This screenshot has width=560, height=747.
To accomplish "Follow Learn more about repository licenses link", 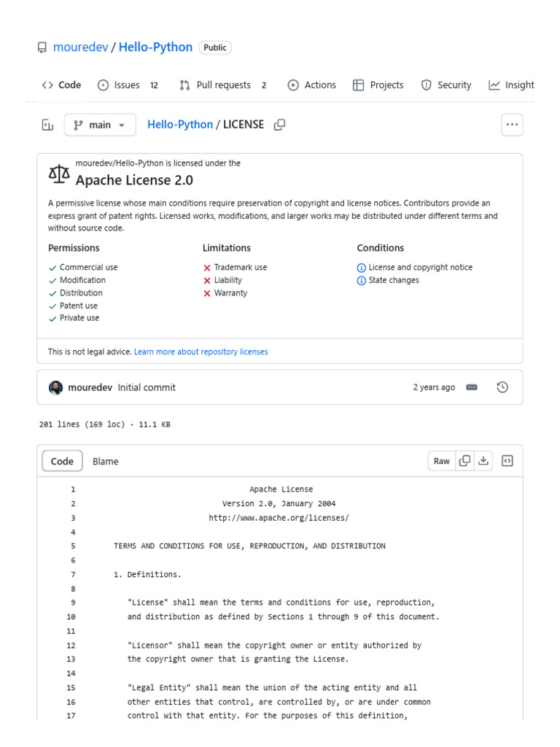I will [x=201, y=352].
